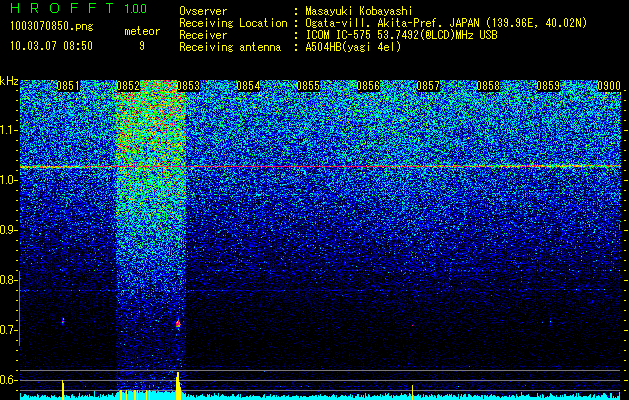Click the 0.9 frequency axis label
Image resolution: width=629 pixels, height=400 pixels.
click(x=8, y=230)
